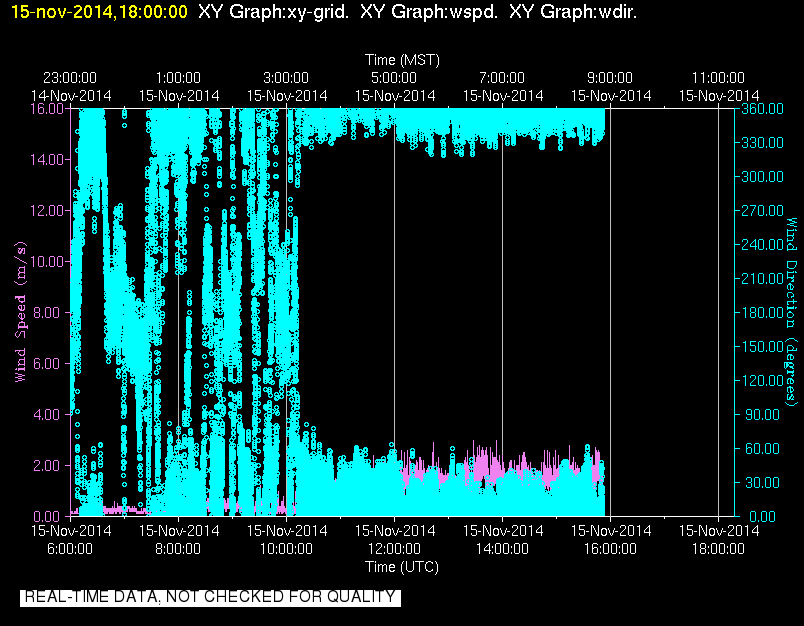804x626 pixels.
Task: Click the 330.00 wind direction axis value
Action: [x=762, y=143]
